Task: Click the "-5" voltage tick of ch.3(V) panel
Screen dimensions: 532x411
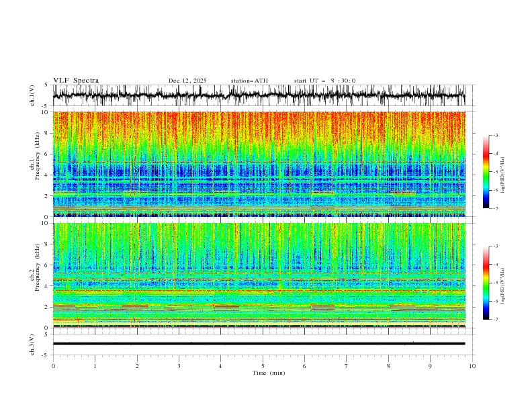Action: (x=45, y=355)
